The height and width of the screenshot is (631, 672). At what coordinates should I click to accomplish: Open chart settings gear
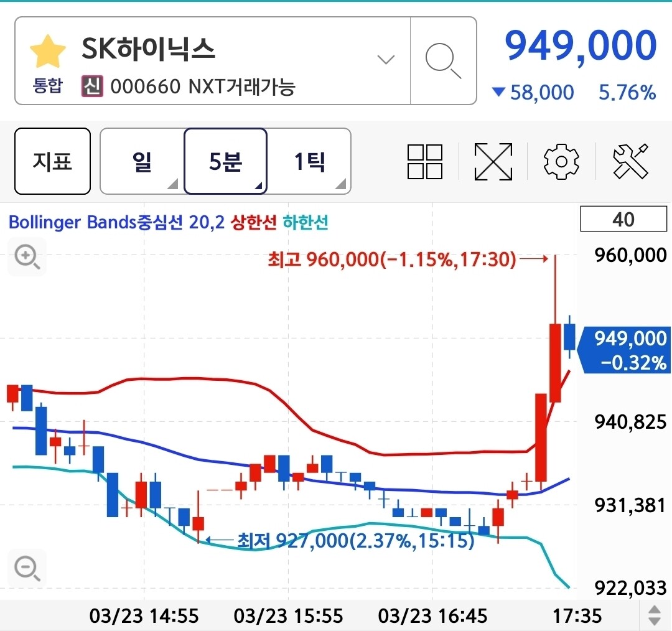(561, 162)
